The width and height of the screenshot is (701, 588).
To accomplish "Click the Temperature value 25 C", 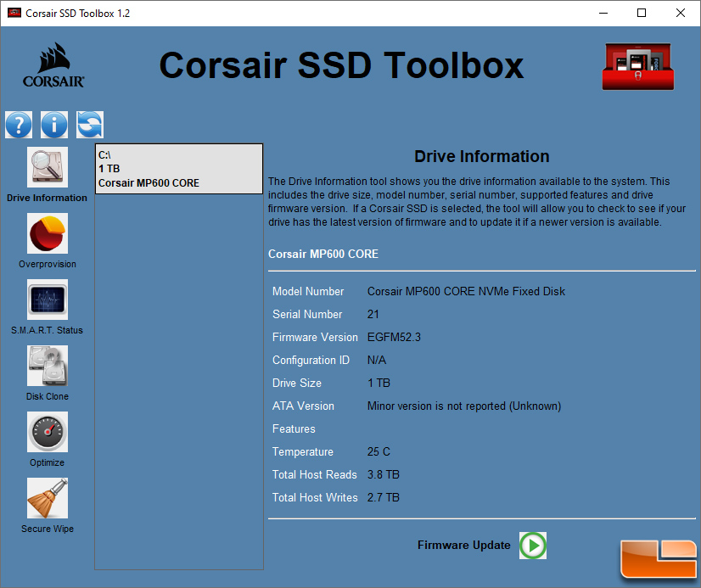I will (379, 451).
